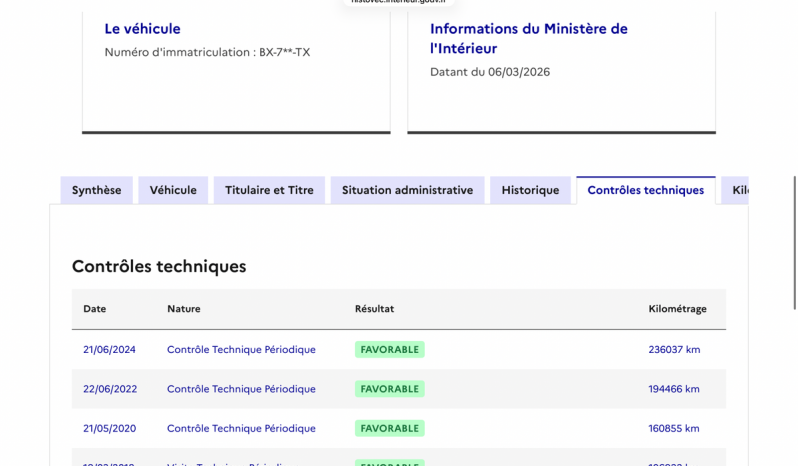Click the FAVORABLE badge for 21/06/2024
The image size is (798, 466).
point(389,350)
